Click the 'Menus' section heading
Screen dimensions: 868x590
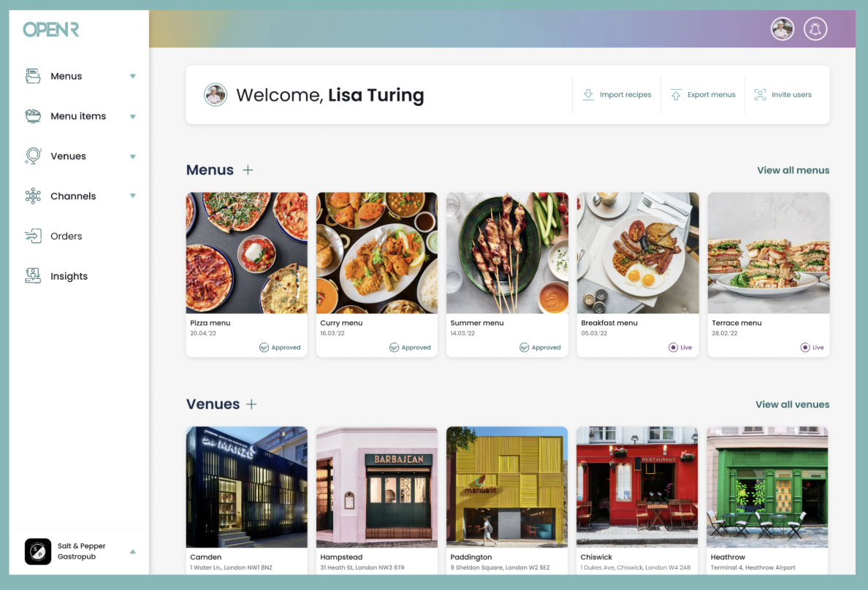coord(210,170)
